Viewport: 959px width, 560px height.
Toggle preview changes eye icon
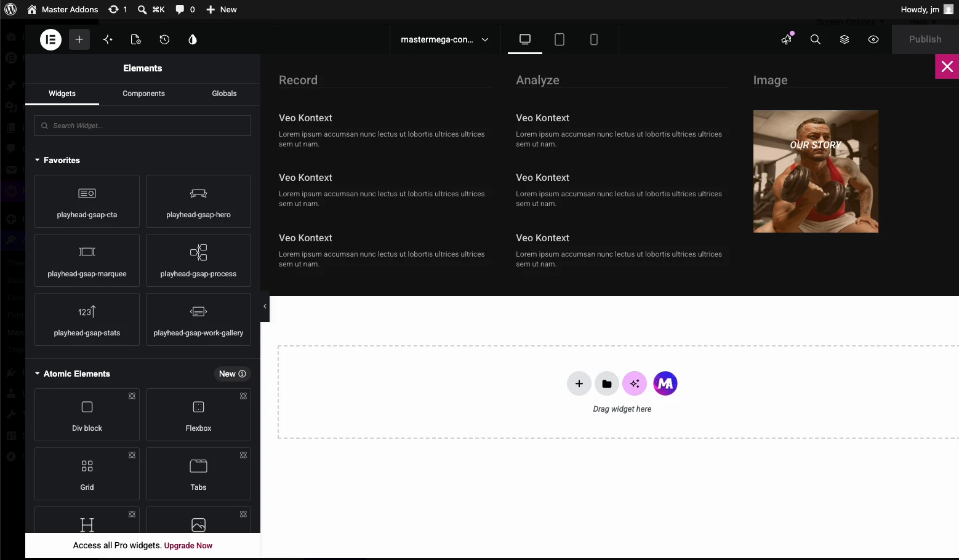[x=873, y=39]
